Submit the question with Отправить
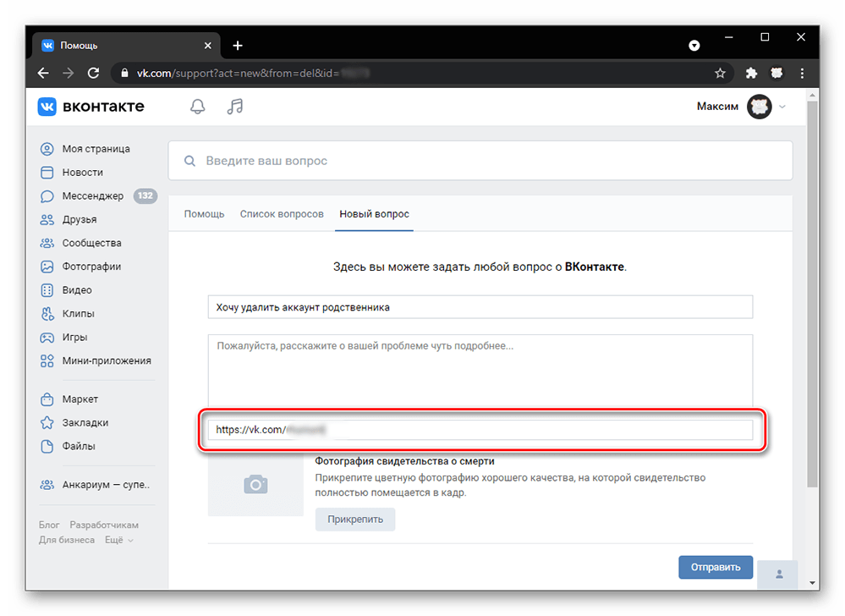The height and width of the screenshot is (616, 845). click(x=715, y=568)
